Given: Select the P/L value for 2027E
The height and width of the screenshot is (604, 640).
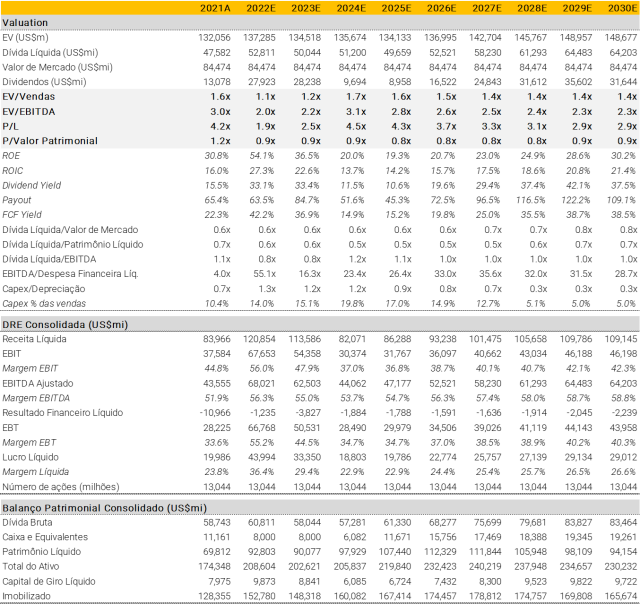Looking at the screenshot, I should [491, 126].
